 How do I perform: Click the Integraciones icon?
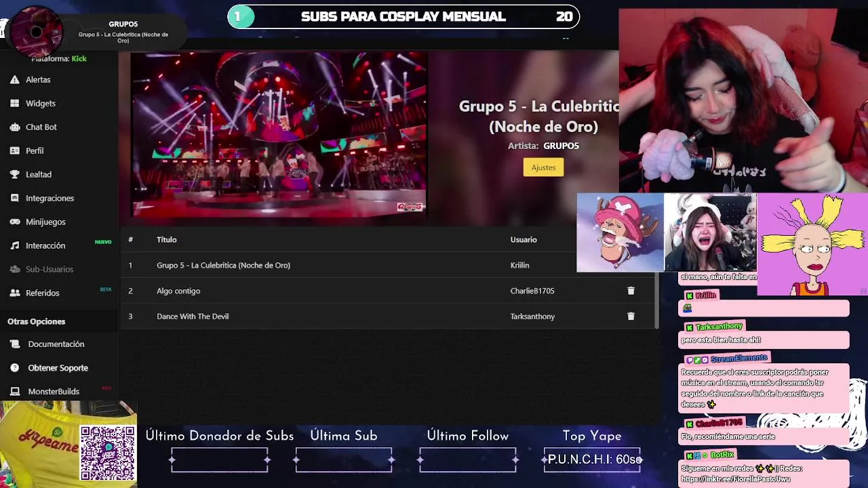pyautogui.click(x=14, y=199)
